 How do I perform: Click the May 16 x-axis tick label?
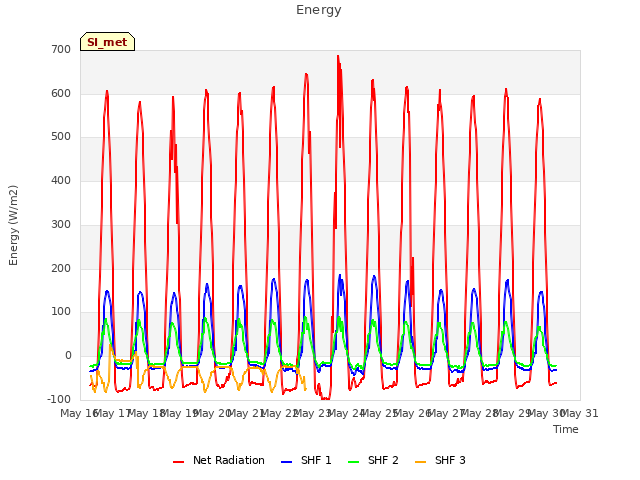tap(79, 413)
